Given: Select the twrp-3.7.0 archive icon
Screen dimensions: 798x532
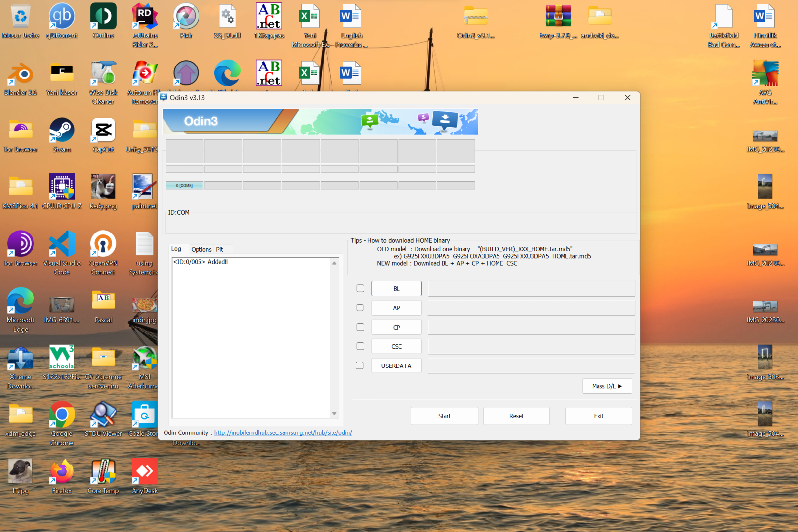Looking at the screenshot, I should [558, 21].
